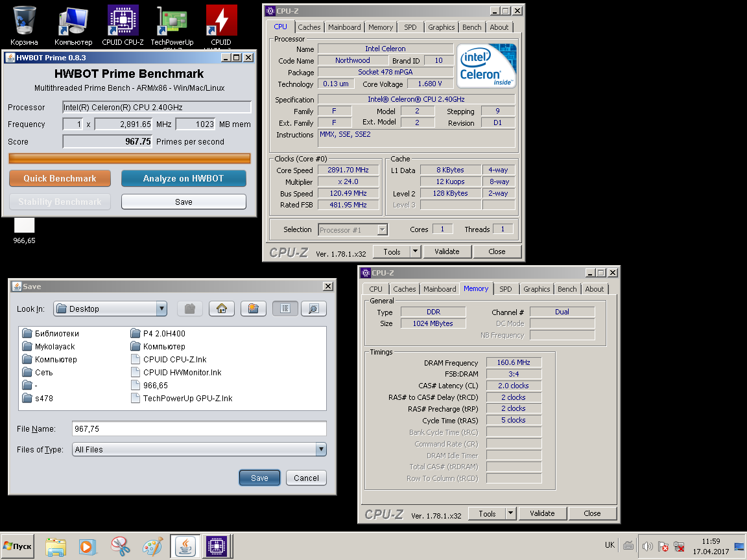Switch to List view in the Save dialog
The image size is (747, 560).
(x=285, y=309)
